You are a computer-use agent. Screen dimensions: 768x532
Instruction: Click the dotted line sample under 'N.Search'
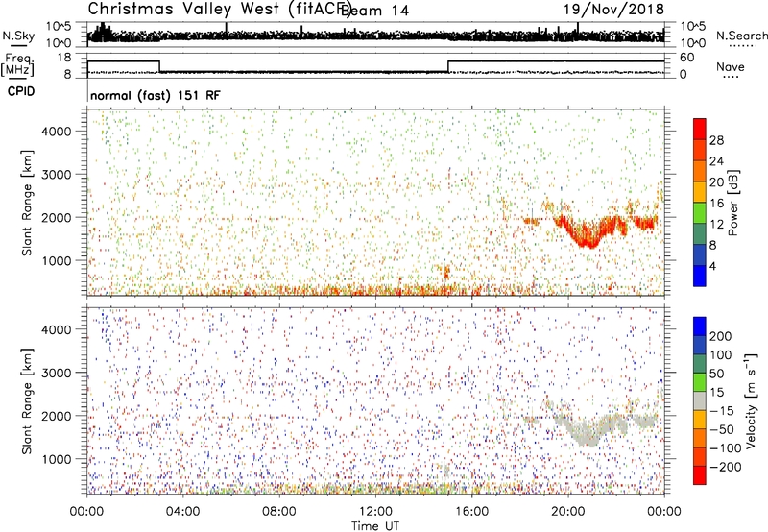(743, 46)
